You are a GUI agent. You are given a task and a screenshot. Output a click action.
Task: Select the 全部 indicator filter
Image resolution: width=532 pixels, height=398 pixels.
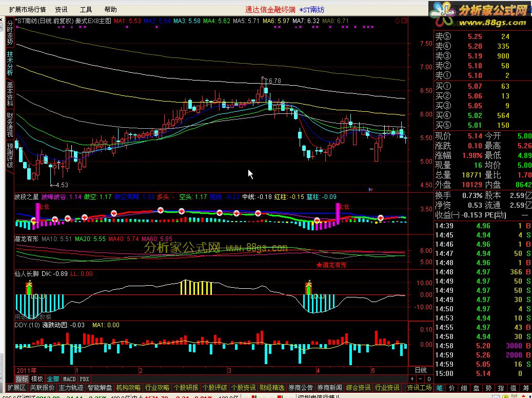tap(53, 379)
